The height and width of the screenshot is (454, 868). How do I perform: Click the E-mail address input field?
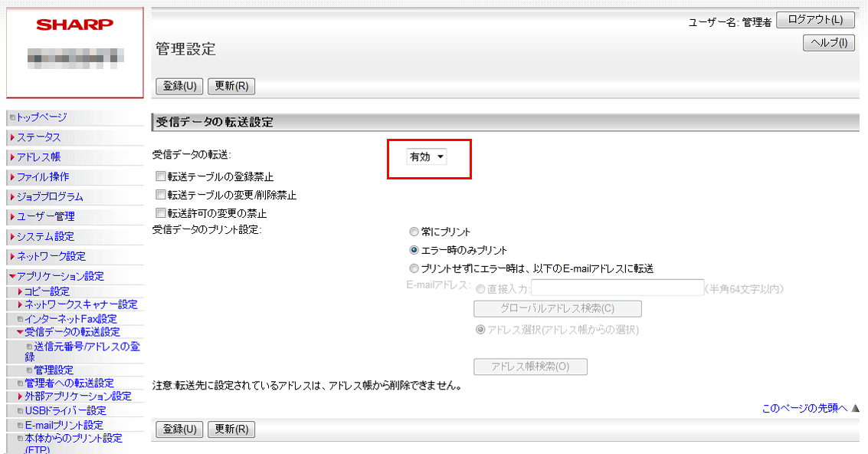[617, 288]
